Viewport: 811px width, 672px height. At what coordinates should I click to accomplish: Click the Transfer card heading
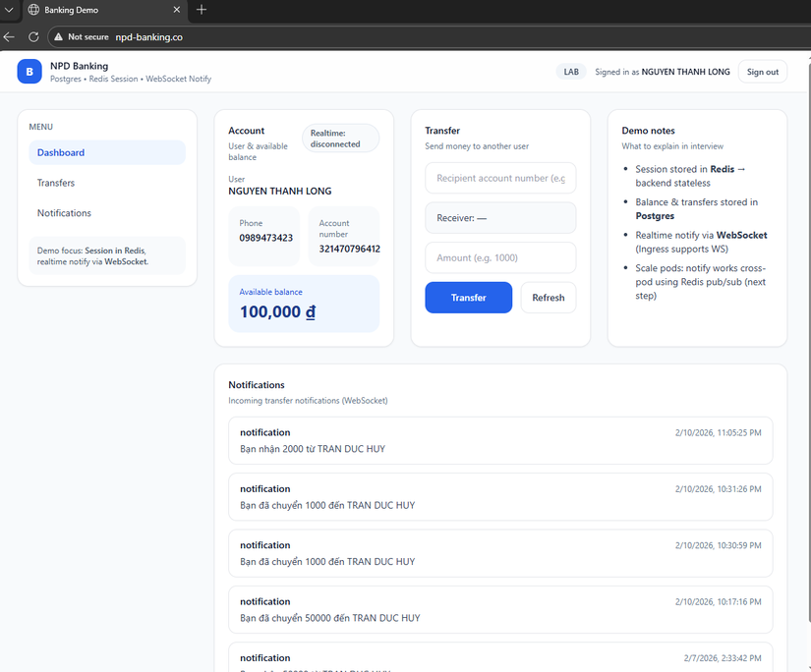coord(442,131)
